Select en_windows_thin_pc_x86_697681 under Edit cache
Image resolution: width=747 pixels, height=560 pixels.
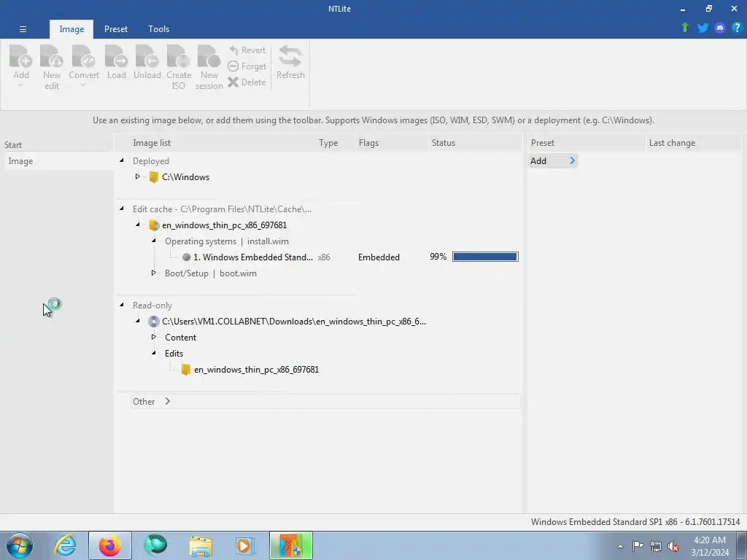(225, 225)
